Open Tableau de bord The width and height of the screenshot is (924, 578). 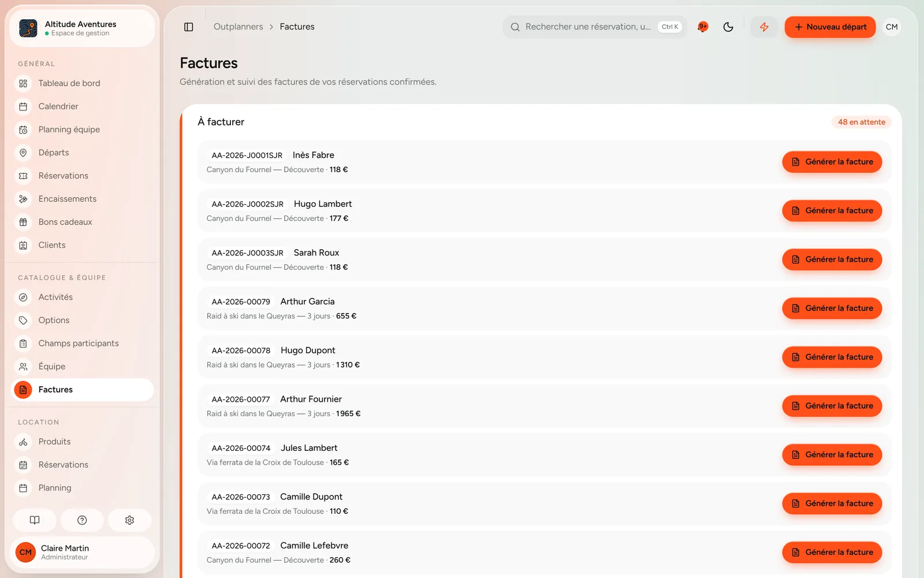click(83, 83)
